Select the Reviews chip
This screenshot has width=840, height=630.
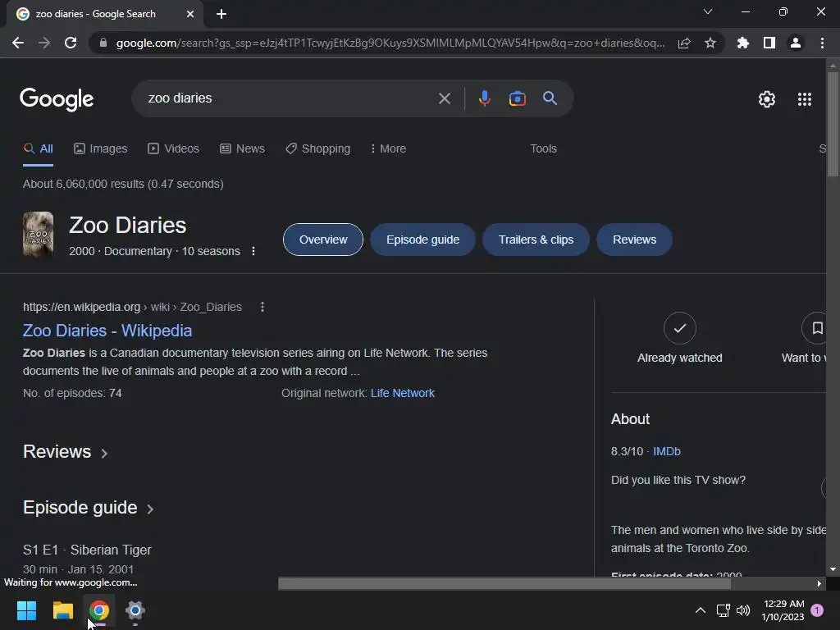634,240
